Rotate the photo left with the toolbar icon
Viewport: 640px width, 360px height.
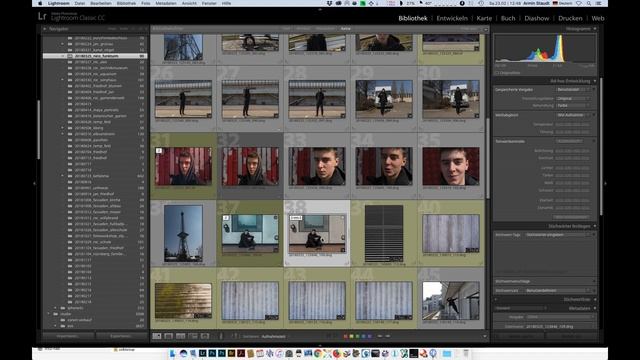(x=380, y=336)
